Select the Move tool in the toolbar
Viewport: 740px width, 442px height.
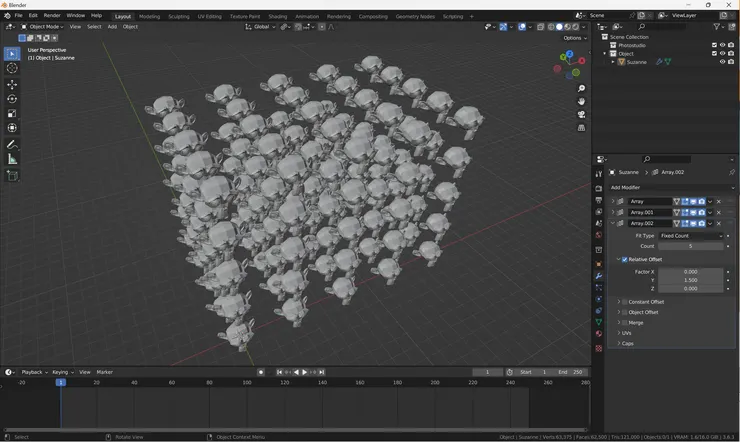(x=12, y=84)
